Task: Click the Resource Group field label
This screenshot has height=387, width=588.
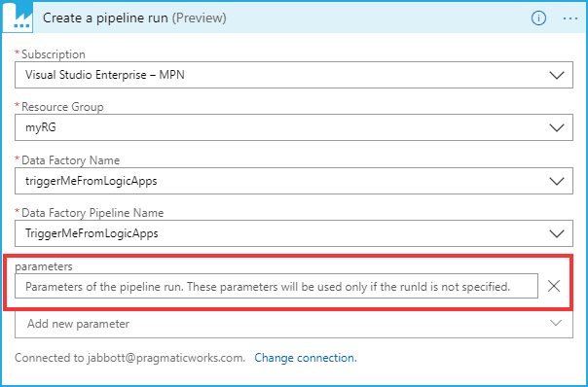Action: pos(62,107)
